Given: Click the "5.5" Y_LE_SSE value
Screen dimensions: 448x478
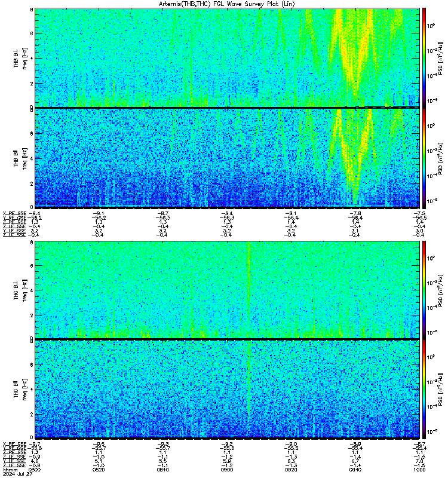Looking at the screenshot, I should pos(162,461).
